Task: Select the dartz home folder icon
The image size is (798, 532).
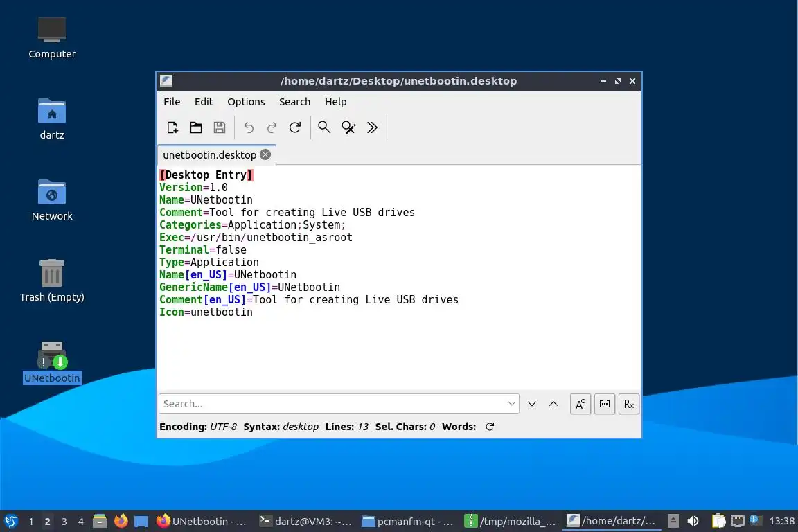Action: [52, 119]
